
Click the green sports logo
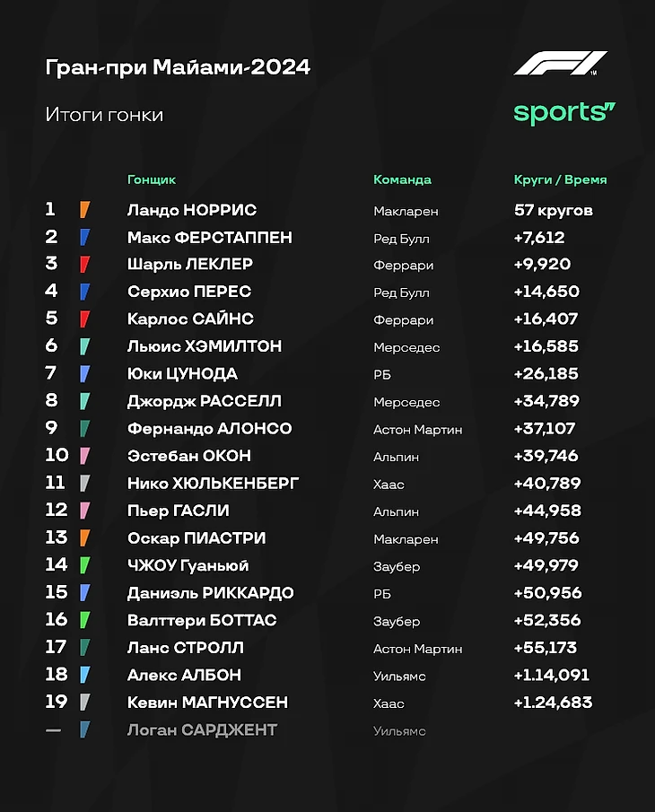pos(563,113)
